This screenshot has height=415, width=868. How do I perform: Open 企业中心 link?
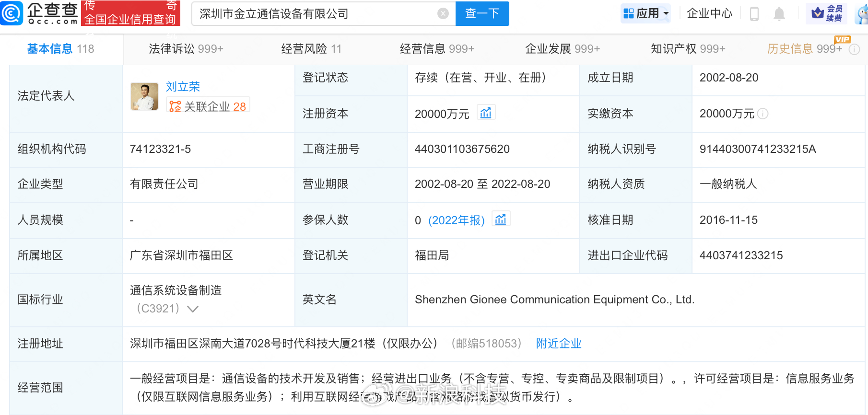[709, 13]
